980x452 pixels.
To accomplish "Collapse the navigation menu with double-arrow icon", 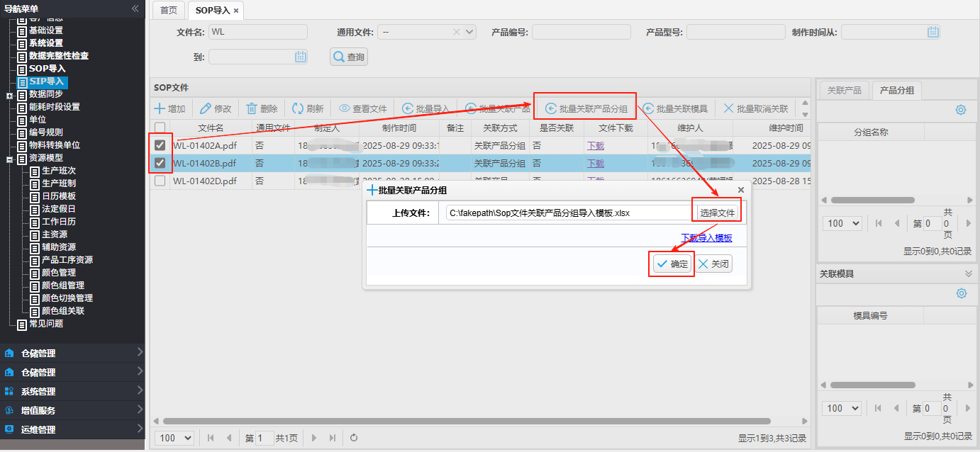I will (x=135, y=9).
